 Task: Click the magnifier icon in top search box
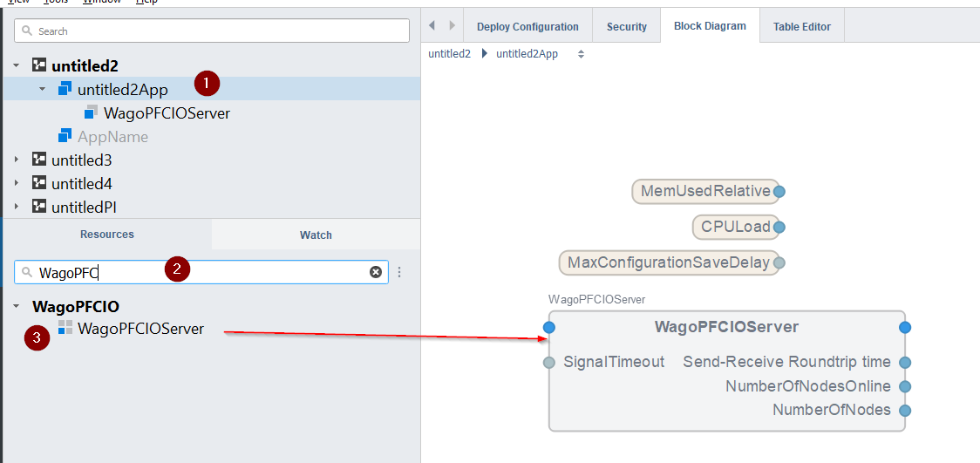[x=27, y=31]
